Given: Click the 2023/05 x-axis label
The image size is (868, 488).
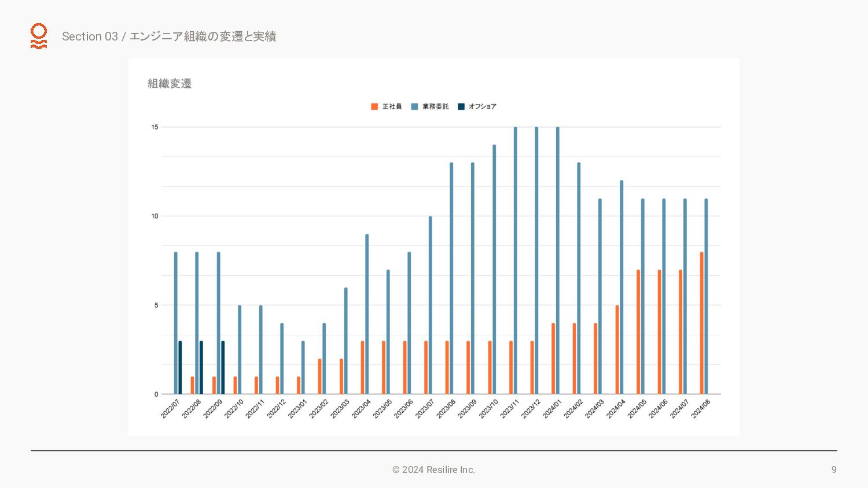Looking at the screenshot, I should [382, 409].
